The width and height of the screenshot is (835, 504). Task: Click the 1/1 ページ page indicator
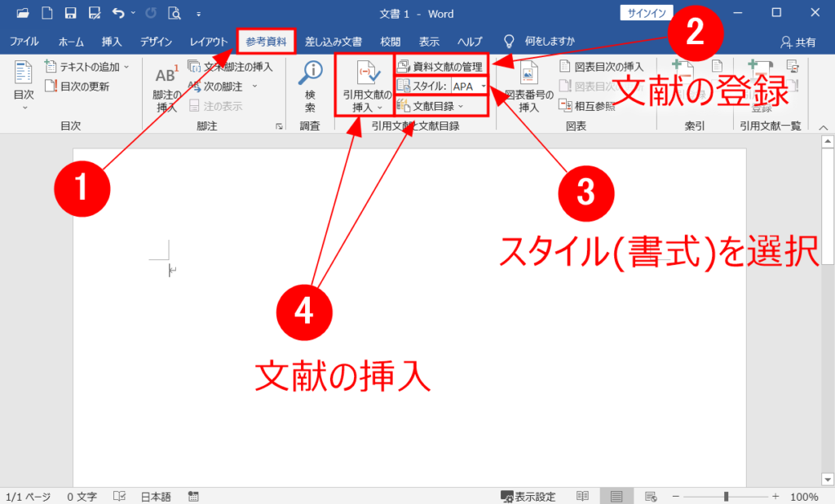point(28,497)
